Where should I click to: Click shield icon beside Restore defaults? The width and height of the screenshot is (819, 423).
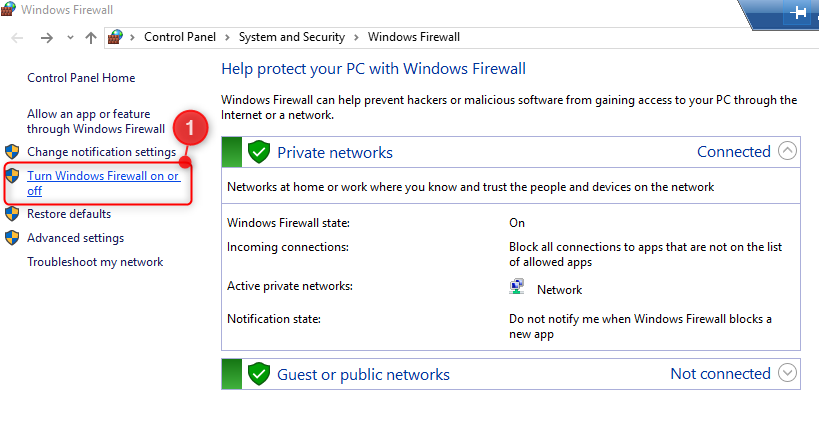(x=13, y=213)
